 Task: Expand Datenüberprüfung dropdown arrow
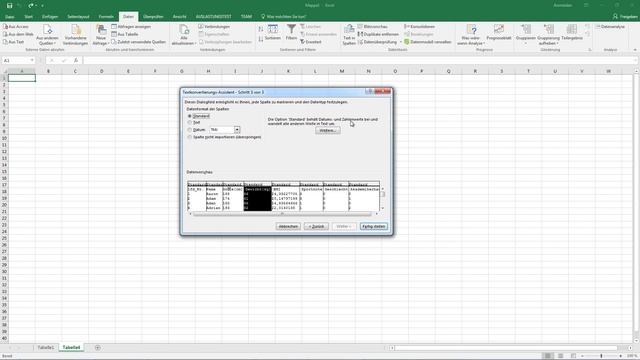tap(400, 42)
